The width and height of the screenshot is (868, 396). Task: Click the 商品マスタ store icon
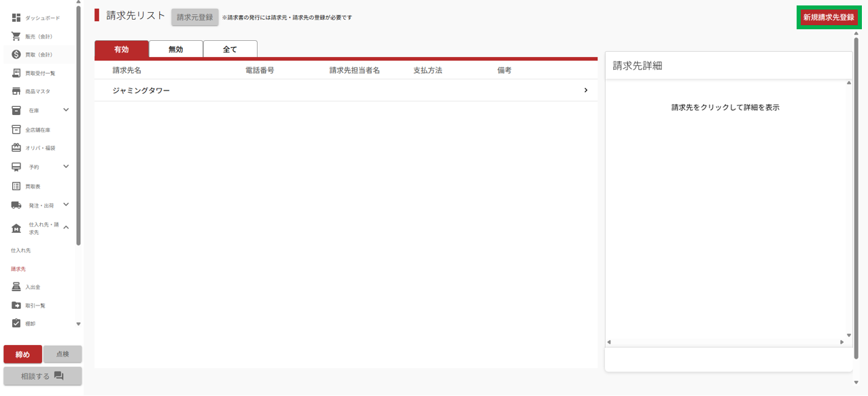click(x=16, y=91)
